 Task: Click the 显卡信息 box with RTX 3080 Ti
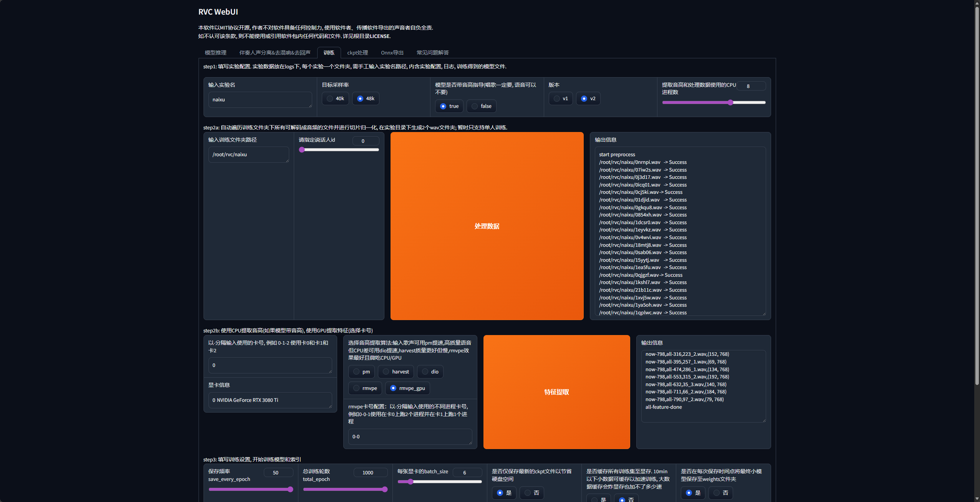coord(270,400)
